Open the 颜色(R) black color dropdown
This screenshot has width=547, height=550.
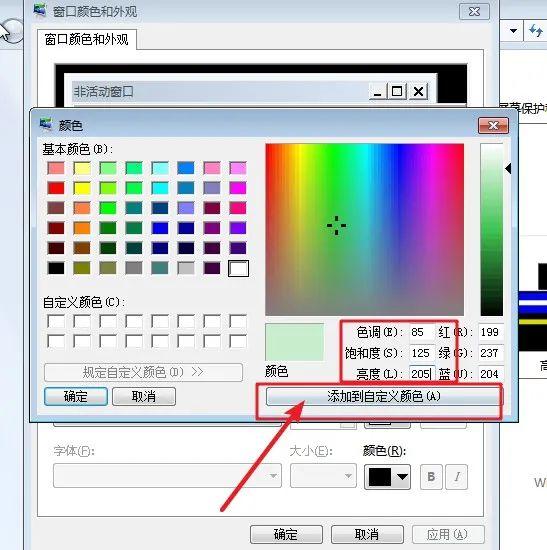point(387,477)
